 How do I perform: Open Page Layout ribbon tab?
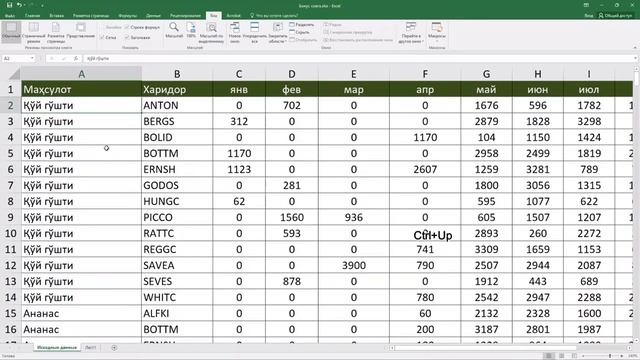coord(91,16)
